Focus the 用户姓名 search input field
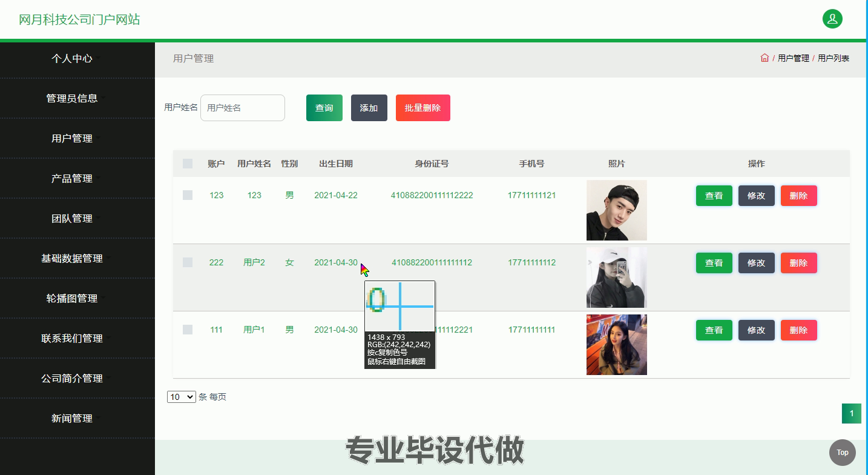The image size is (868, 475). [x=243, y=108]
